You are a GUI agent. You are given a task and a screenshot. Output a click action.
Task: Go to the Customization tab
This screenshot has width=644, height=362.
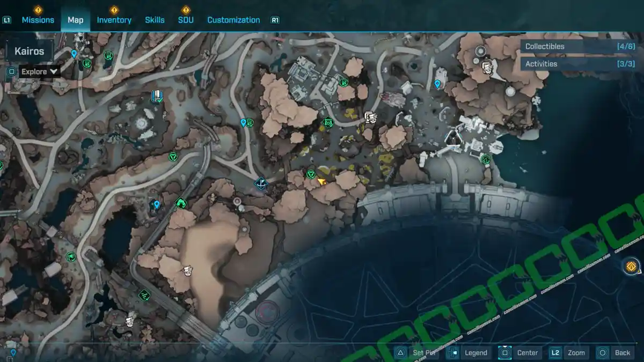click(233, 20)
